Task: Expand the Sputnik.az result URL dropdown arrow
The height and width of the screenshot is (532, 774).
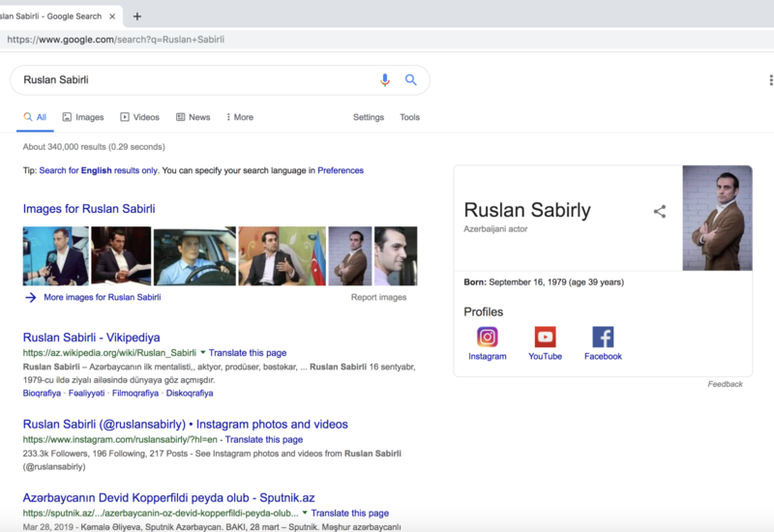Action: pyautogui.click(x=305, y=513)
